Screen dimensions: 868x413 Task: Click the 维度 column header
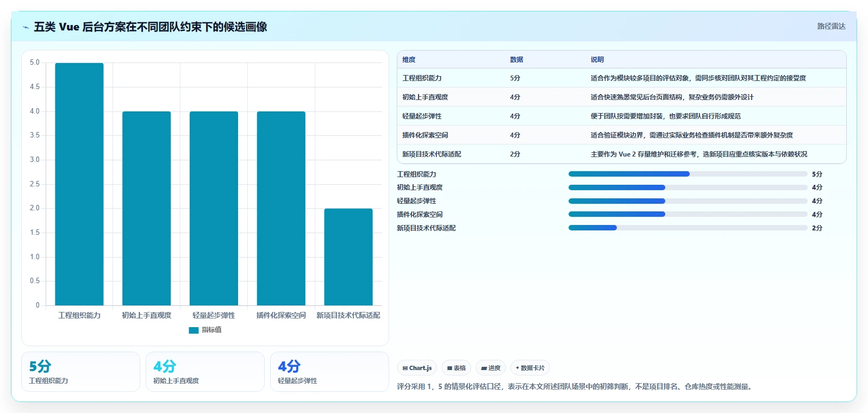[x=409, y=60]
